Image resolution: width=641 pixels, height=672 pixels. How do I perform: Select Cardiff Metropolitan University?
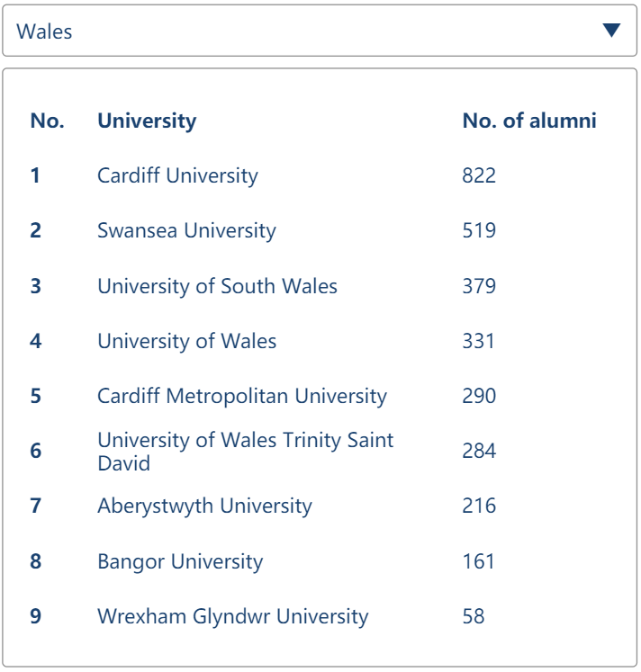(241, 396)
